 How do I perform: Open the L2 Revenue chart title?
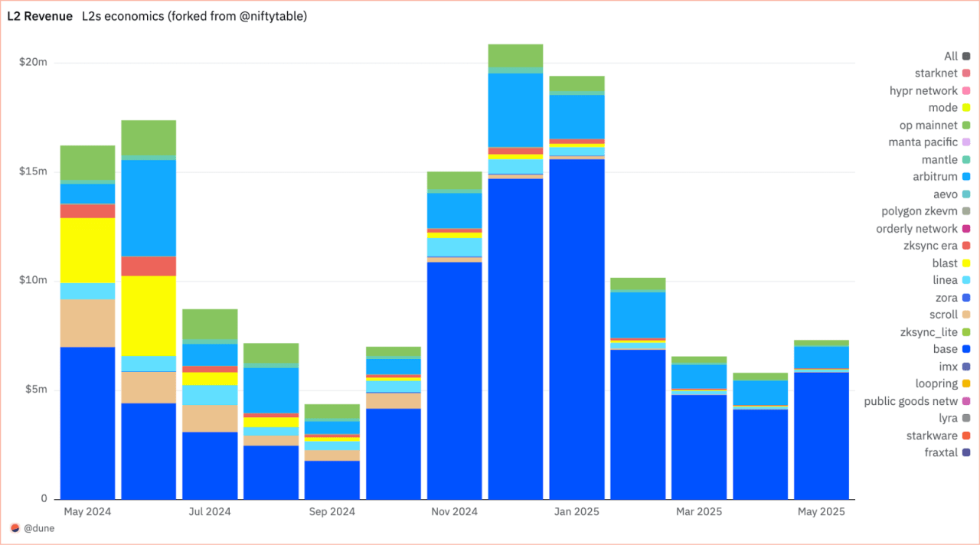click(x=40, y=16)
